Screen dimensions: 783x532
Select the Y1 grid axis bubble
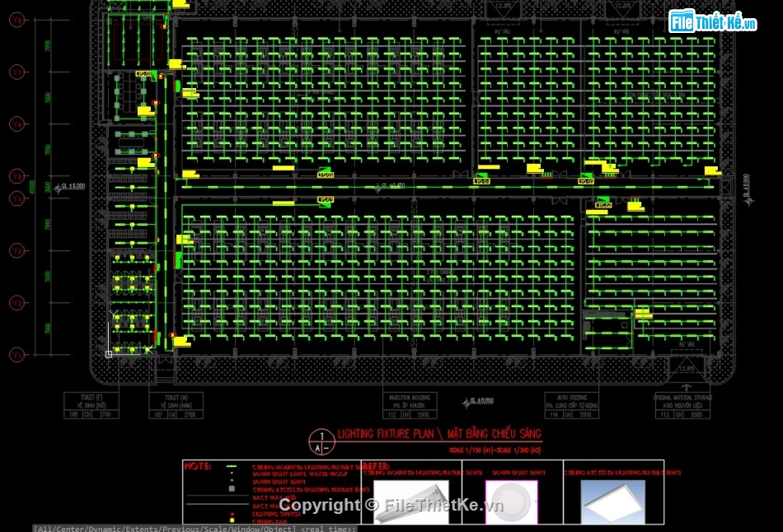coord(16,355)
